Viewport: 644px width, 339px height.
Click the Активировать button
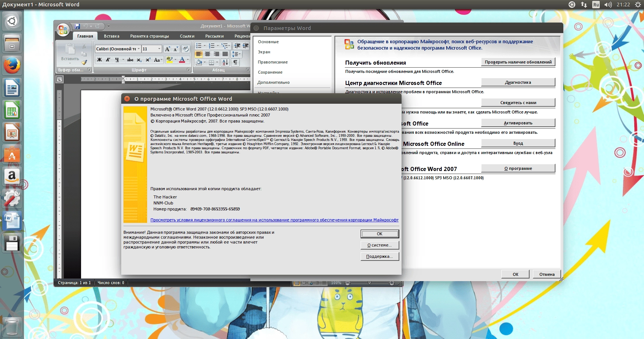point(518,123)
